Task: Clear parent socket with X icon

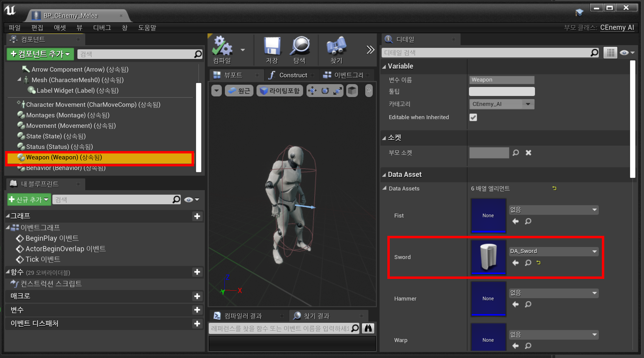Action: coord(528,153)
